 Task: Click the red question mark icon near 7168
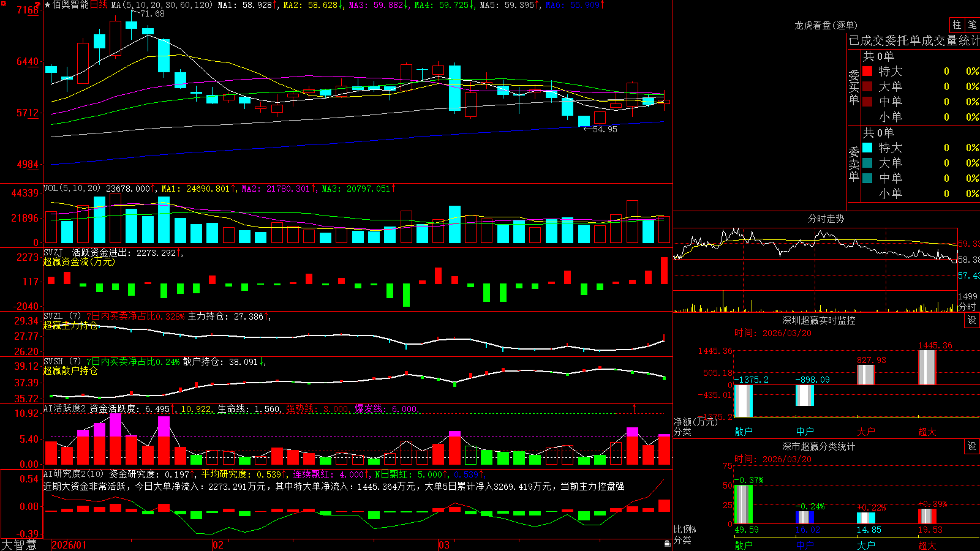click(38, 5)
